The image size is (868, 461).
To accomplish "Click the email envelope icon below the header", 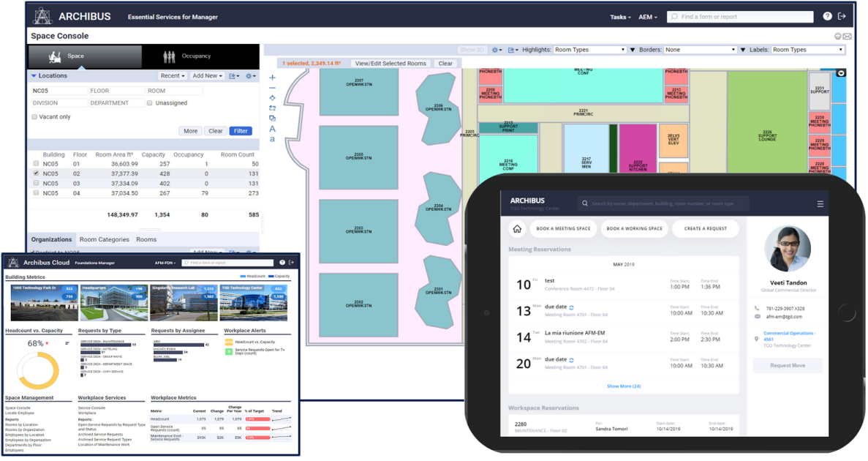I will (x=848, y=37).
